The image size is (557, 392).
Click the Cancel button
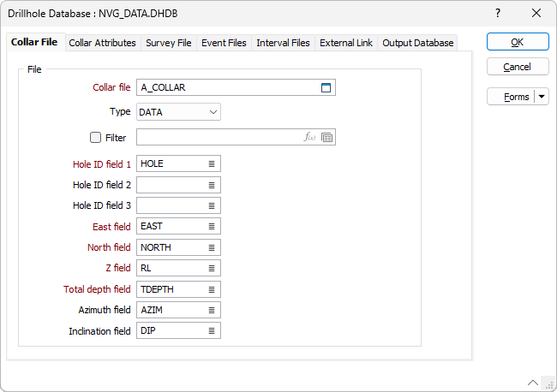pos(517,67)
